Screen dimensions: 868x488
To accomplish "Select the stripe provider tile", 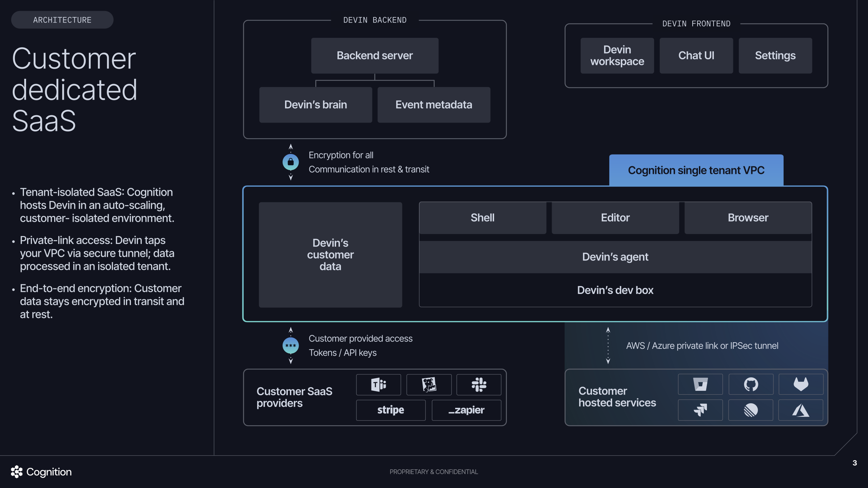I will coord(391,410).
